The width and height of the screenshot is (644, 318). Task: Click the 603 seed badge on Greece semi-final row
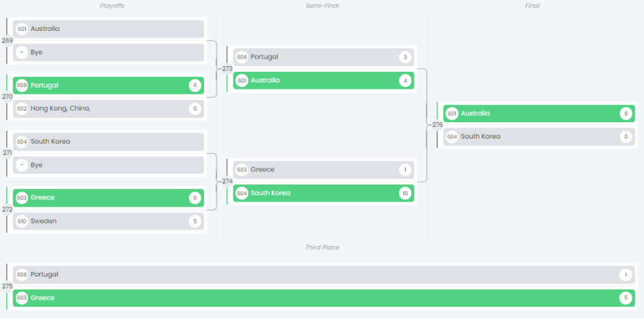pos(242,170)
